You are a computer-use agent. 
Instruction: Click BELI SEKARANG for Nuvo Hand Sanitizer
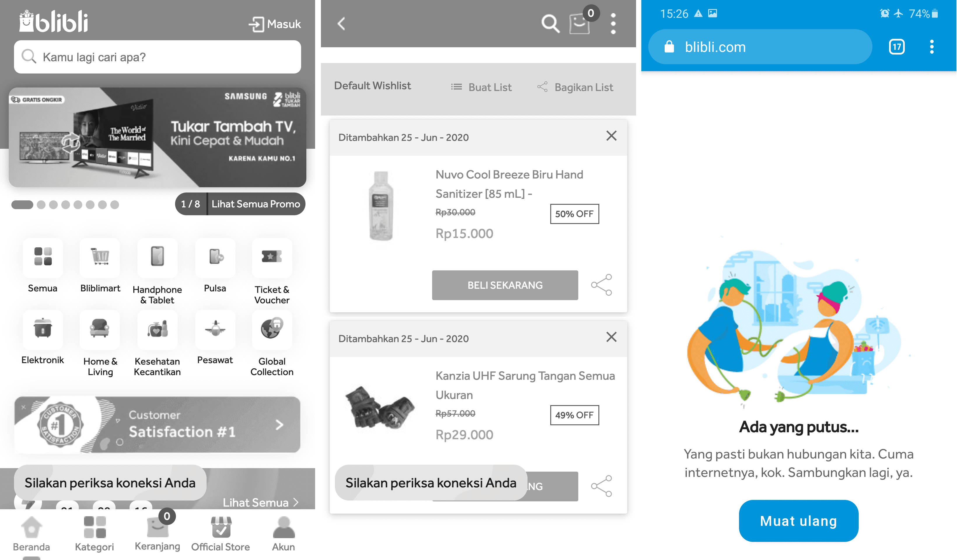[x=504, y=285]
